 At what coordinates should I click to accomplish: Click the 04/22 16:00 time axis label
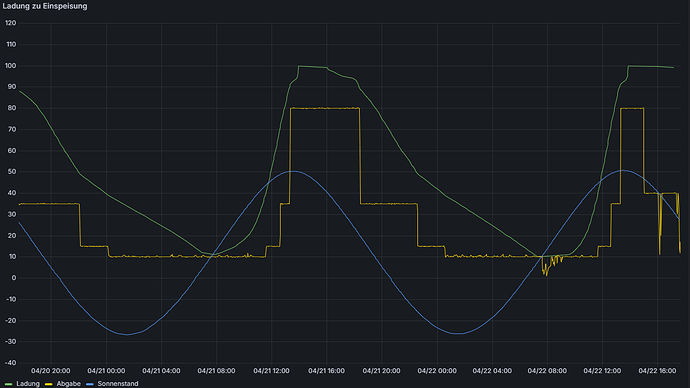[657, 371]
